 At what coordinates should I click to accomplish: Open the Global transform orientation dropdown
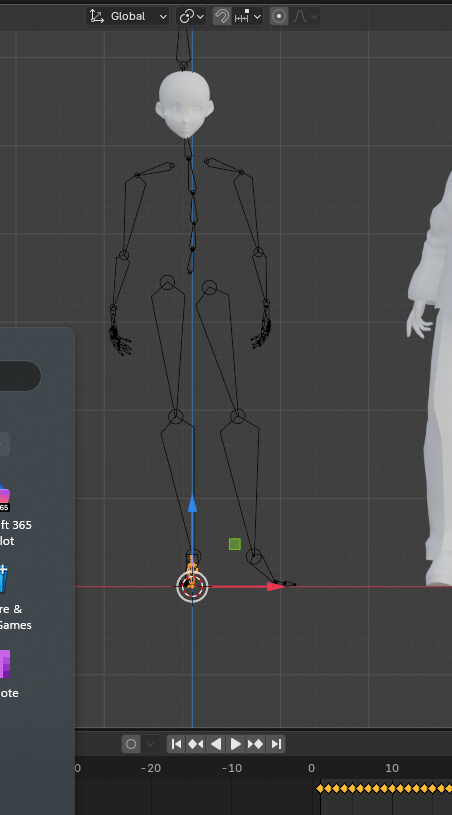point(127,17)
